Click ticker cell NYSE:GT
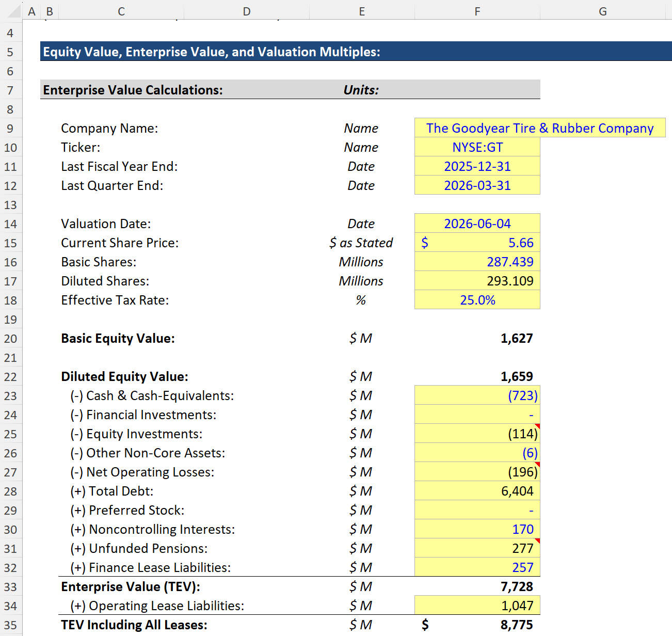This screenshot has height=636, width=672. (x=477, y=147)
